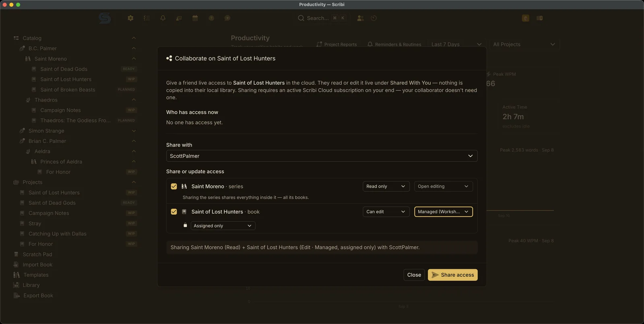This screenshot has width=644, height=324.
Task: Open the Assigned only dropdown
Action: [223, 226]
